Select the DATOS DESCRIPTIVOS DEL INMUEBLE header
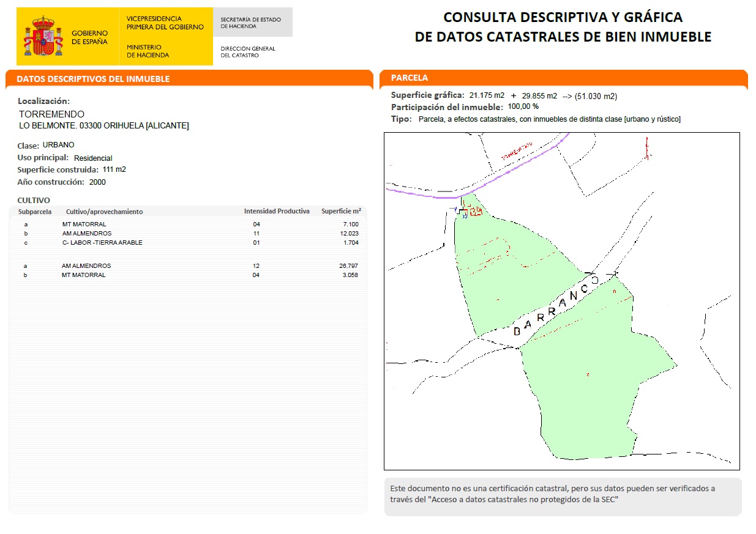The width and height of the screenshot is (756, 534). click(93, 79)
